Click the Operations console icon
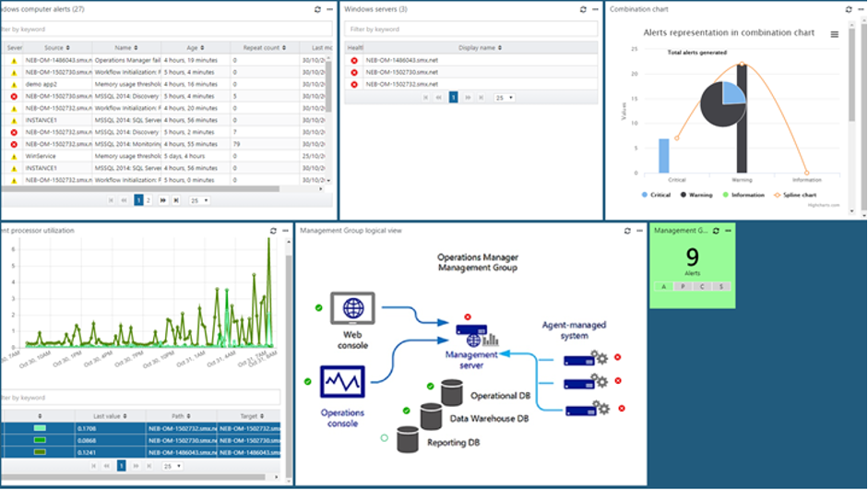Image resolution: width=868 pixels, height=490 pixels. [x=342, y=380]
